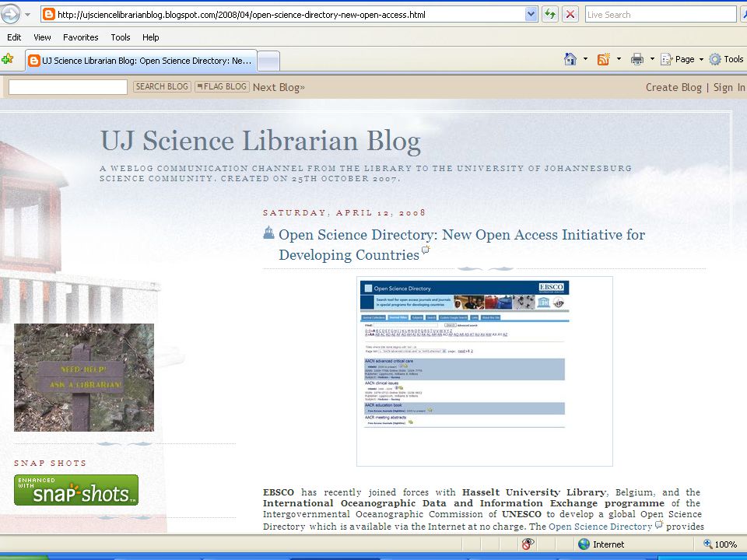747x560 pixels.
Task: Follow the Next Blog» link
Action: click(x=279, y=87)
